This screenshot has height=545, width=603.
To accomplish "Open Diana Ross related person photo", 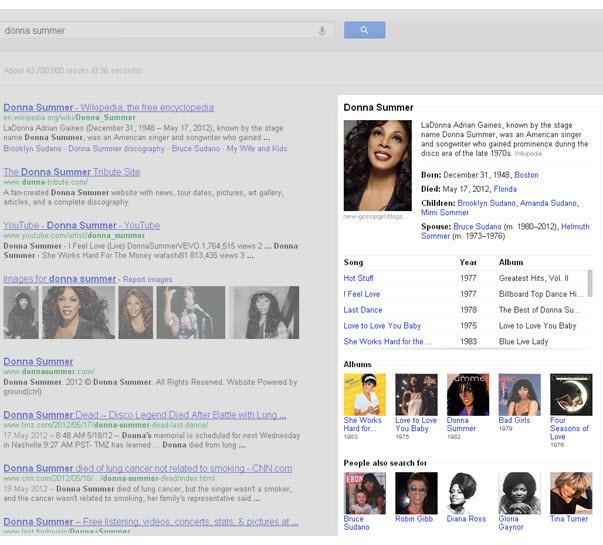I will point(468,493).
